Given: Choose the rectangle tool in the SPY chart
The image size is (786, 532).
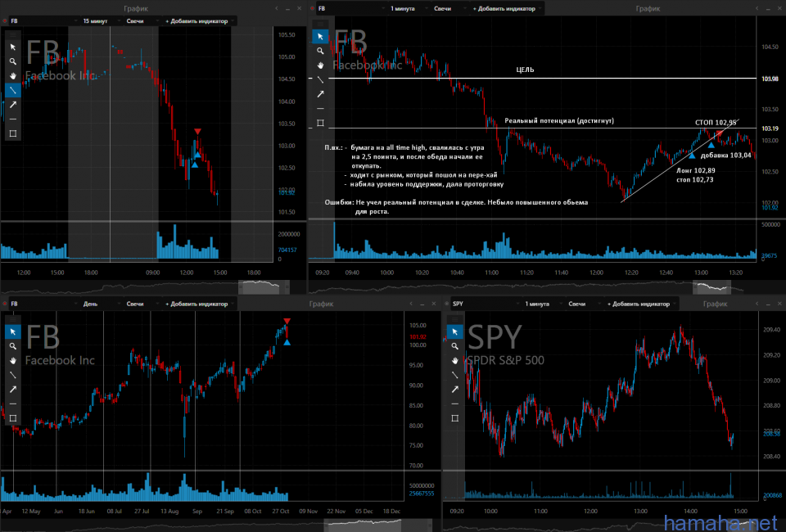Looking at the screenshot, I should [x=454, y=418].
